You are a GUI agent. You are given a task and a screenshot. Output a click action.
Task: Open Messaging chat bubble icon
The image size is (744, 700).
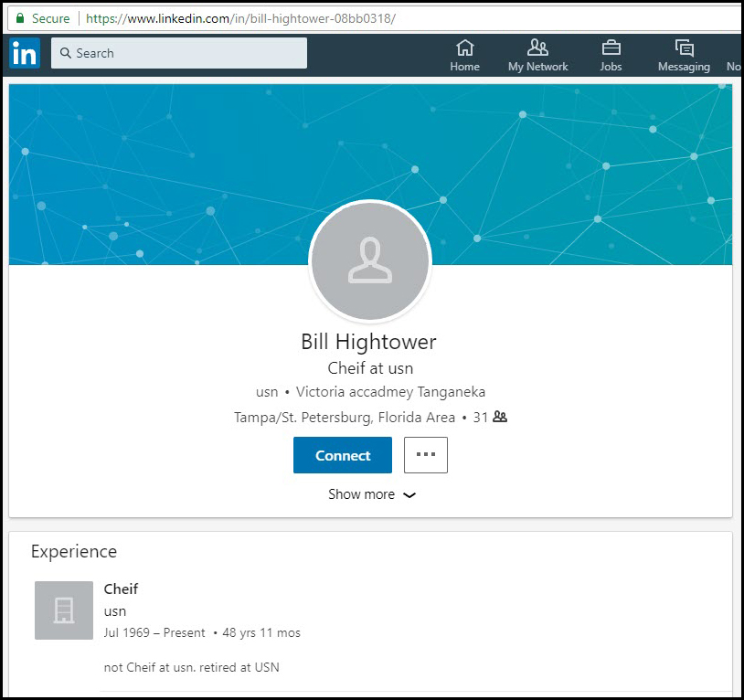coord(683,48)
